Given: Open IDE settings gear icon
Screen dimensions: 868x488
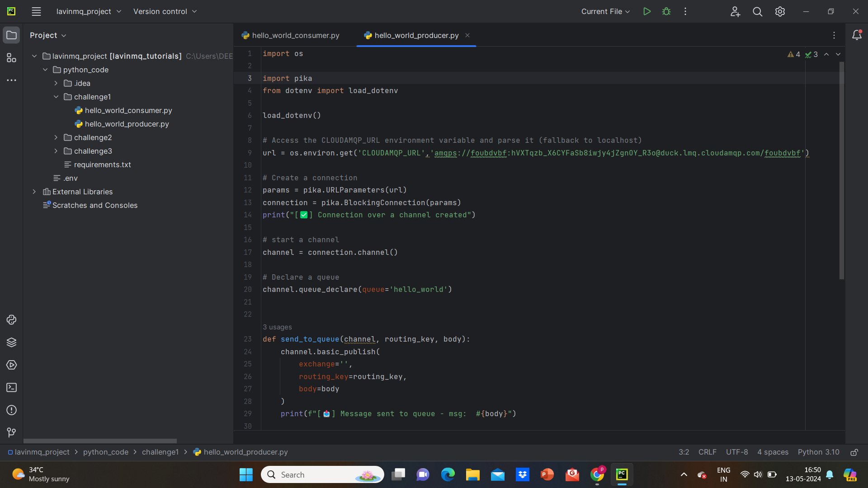Looking at the screenshot, I should click(780, 11).
